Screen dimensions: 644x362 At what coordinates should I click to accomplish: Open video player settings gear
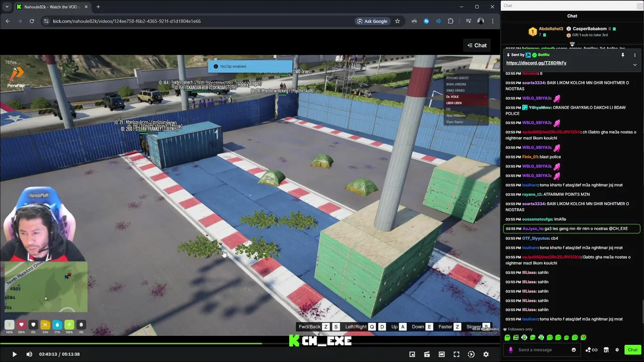(x=486, y=354)
